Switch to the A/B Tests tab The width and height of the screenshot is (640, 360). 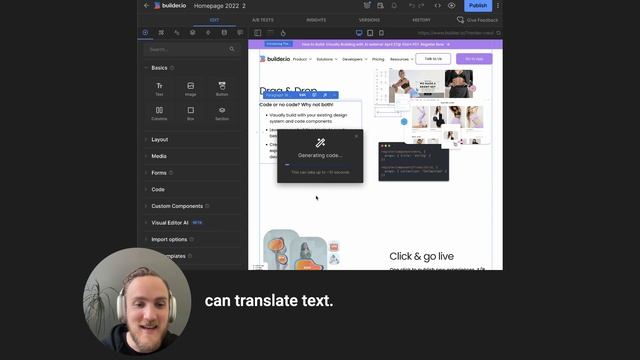click(263, 20)
